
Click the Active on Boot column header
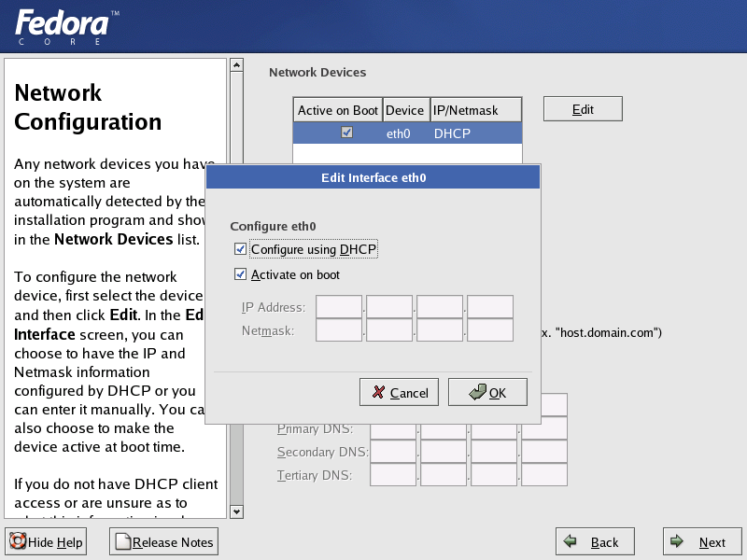pos(338,110)
